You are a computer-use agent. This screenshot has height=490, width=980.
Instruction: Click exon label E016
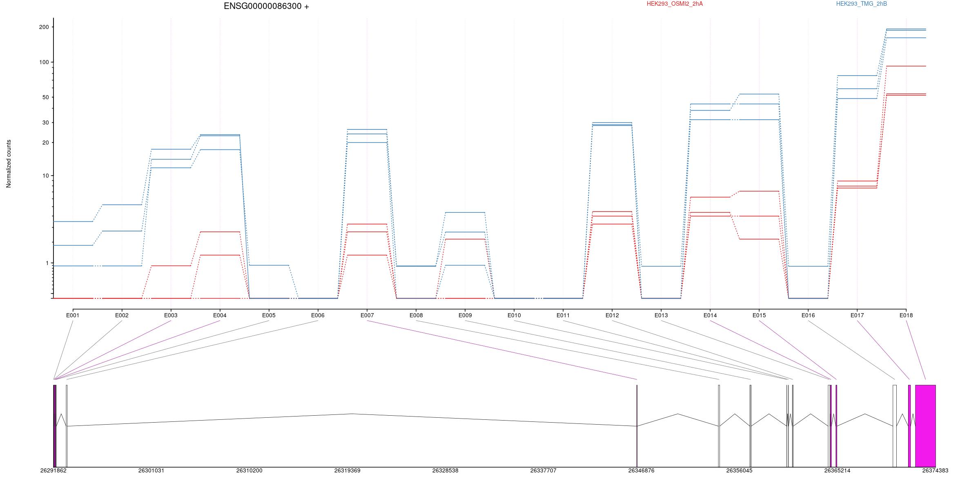pos(808,315)
